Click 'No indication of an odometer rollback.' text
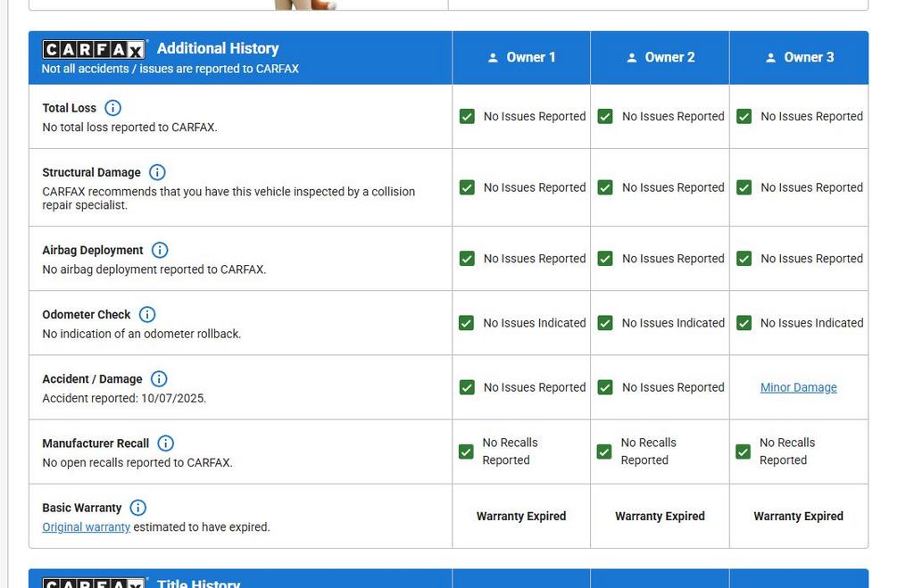Screen dimensions: 914x588 (142, 334)
